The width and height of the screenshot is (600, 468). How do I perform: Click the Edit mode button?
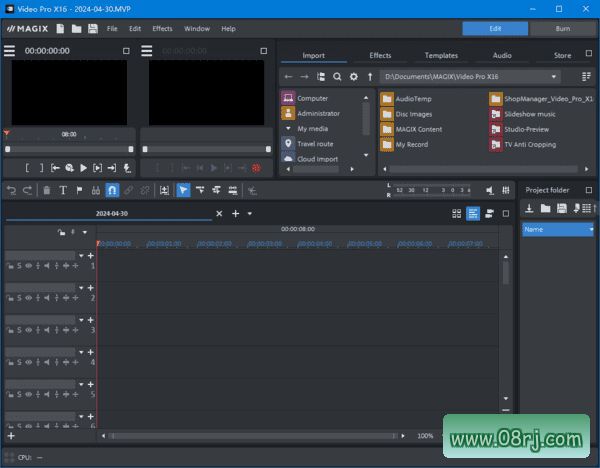pyautogui.click(x=495, y=29)
